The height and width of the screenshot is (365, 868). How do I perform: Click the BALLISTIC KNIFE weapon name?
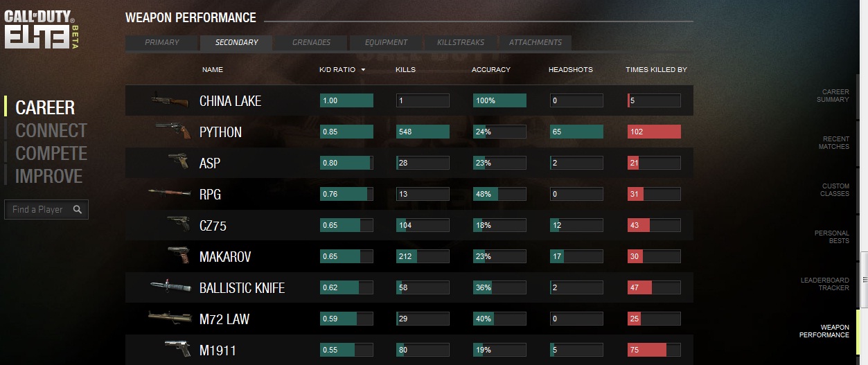click(x=242, y=288)
